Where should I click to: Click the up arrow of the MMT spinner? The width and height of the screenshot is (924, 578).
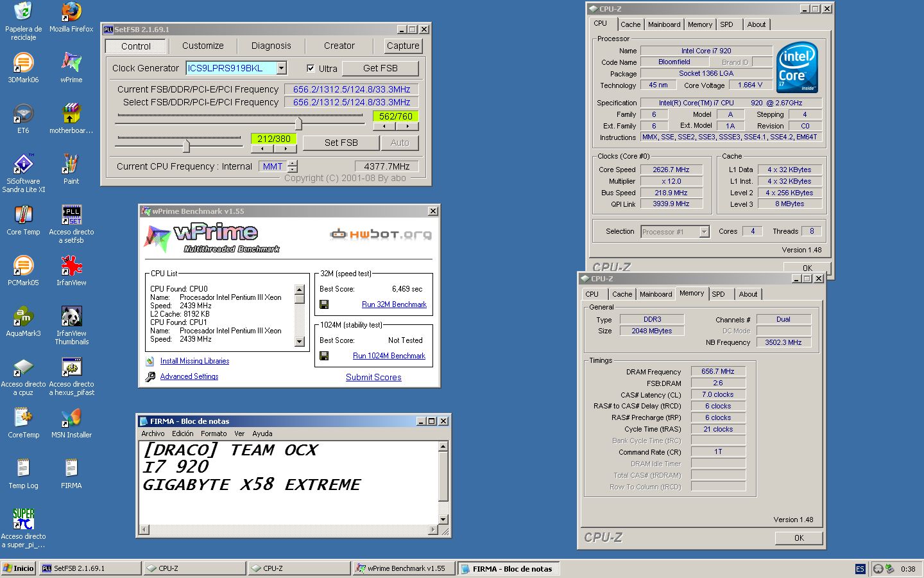click(293, 163)
